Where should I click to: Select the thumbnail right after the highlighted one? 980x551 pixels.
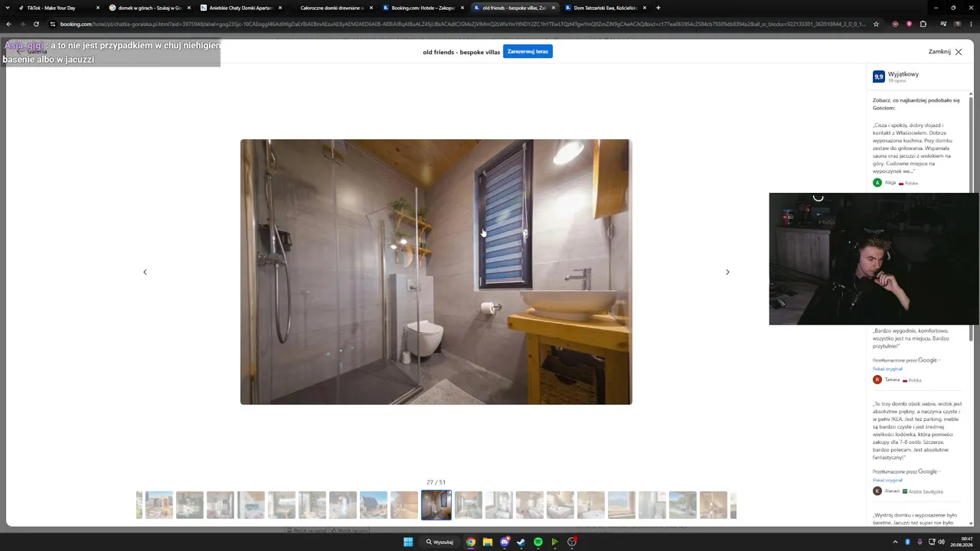click(468, 505)
